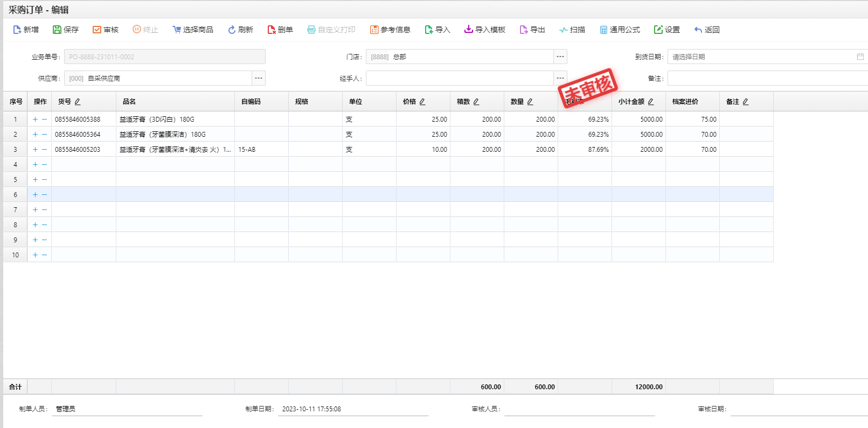868x428 pixels.
Task: Click the edit pencil beside 箱数 header
Action: (476, 102)
